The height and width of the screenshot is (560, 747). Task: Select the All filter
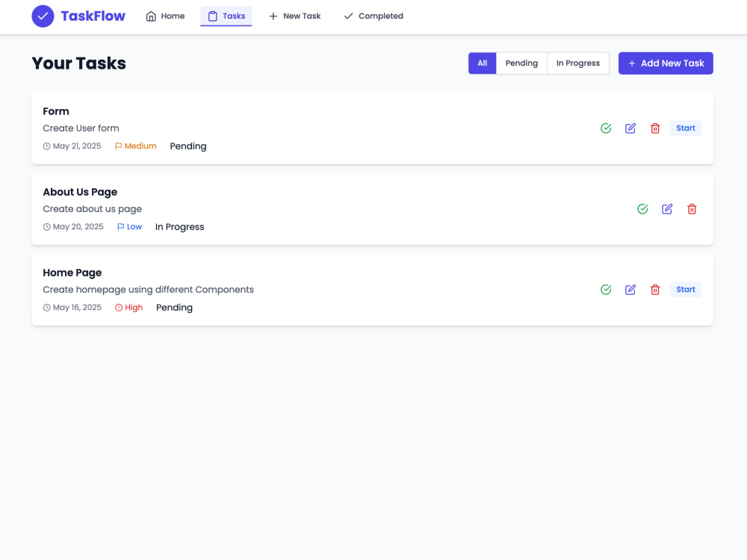tap(482, 63)
